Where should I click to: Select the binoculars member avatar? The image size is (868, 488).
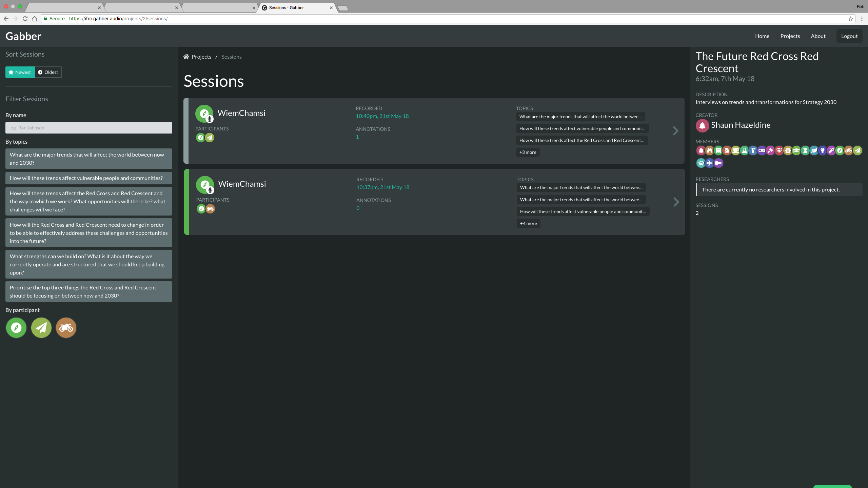pos(709,150)
